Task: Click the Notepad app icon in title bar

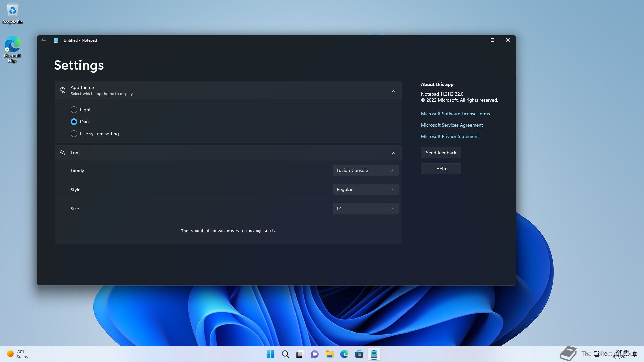Action: coord(56,40)
